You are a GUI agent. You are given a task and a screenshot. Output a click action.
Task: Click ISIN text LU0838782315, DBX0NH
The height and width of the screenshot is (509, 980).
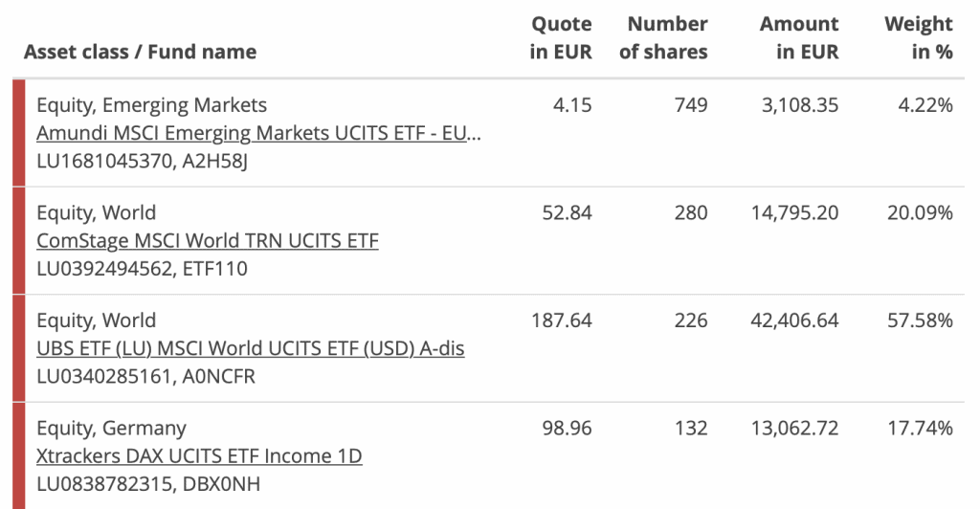[x=148, y=484]
